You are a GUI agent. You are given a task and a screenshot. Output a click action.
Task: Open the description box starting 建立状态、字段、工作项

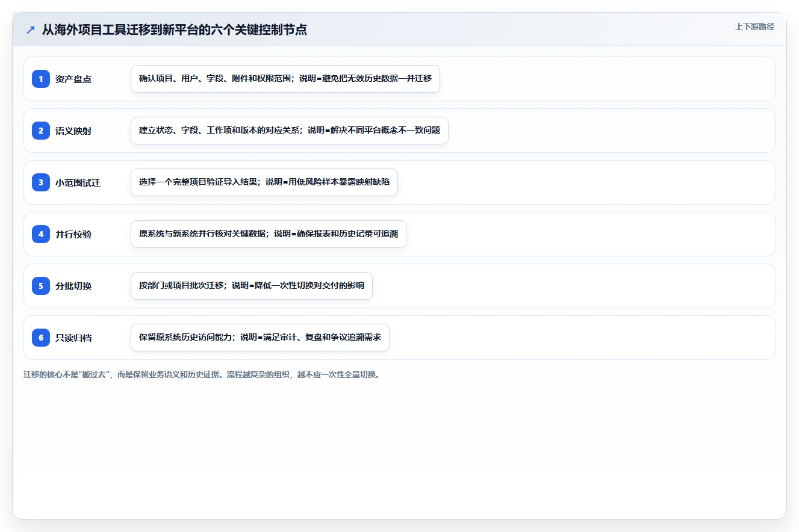click(x=290, y=131)
